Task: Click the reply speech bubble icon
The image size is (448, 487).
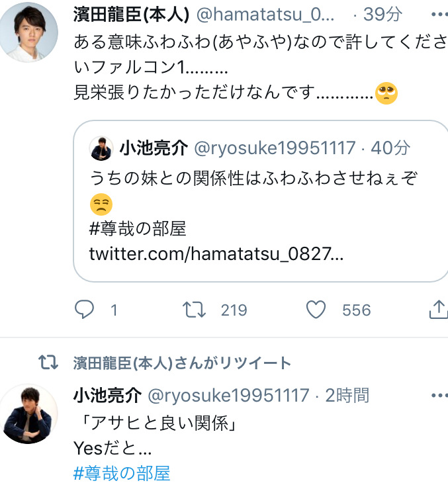Action: point(85,310)
